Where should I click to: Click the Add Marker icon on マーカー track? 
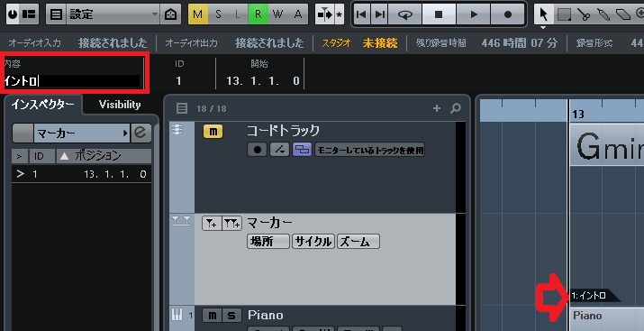pyautogui.click(x=212, y=224)
